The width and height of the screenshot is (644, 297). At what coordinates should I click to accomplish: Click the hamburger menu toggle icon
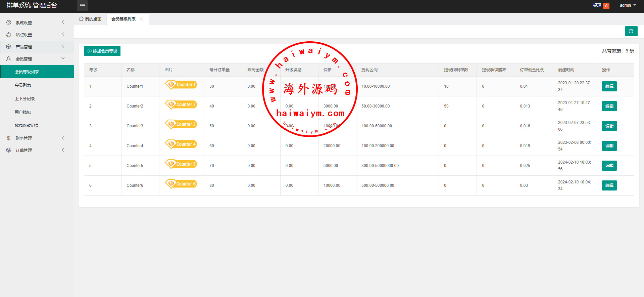tap(82, 6)
